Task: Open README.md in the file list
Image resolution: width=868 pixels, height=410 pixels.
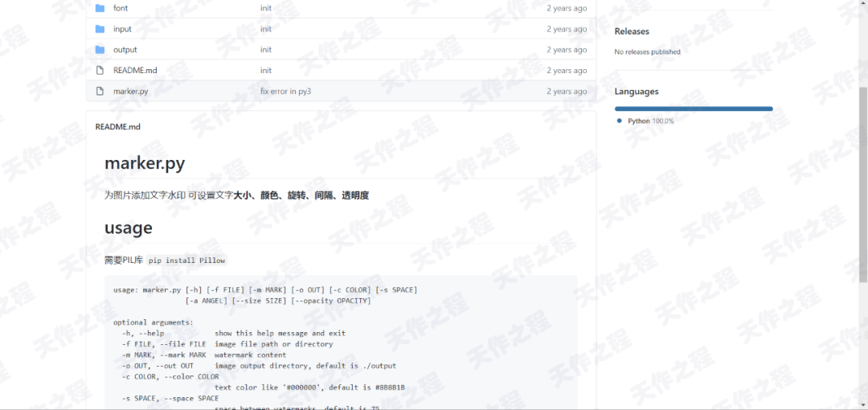Action: click(135, 71)
